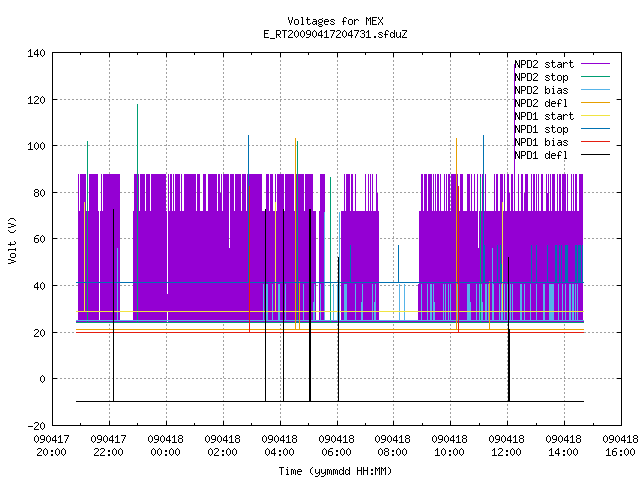This screenshot has height=480, width=640.
Task: Click the 'NPD1 stop' legend label
Action: pyautogui.click(x=541, y=129)
